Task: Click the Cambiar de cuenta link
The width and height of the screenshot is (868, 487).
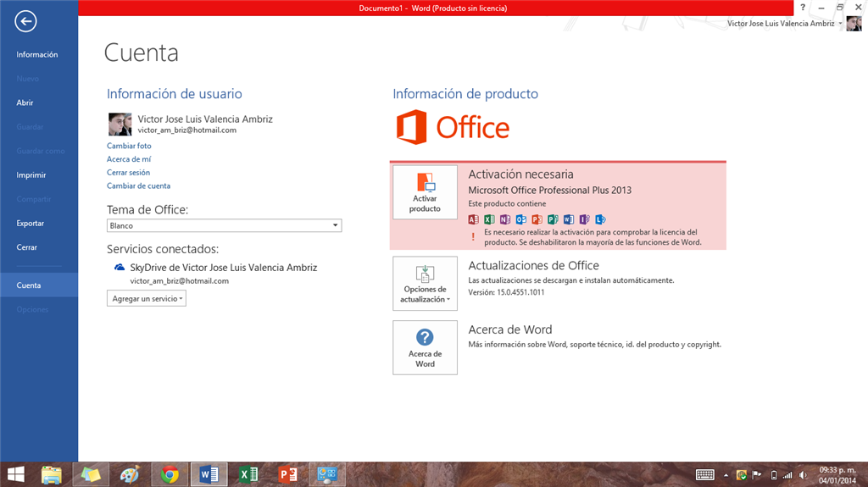Action: [x=138, y=186]
